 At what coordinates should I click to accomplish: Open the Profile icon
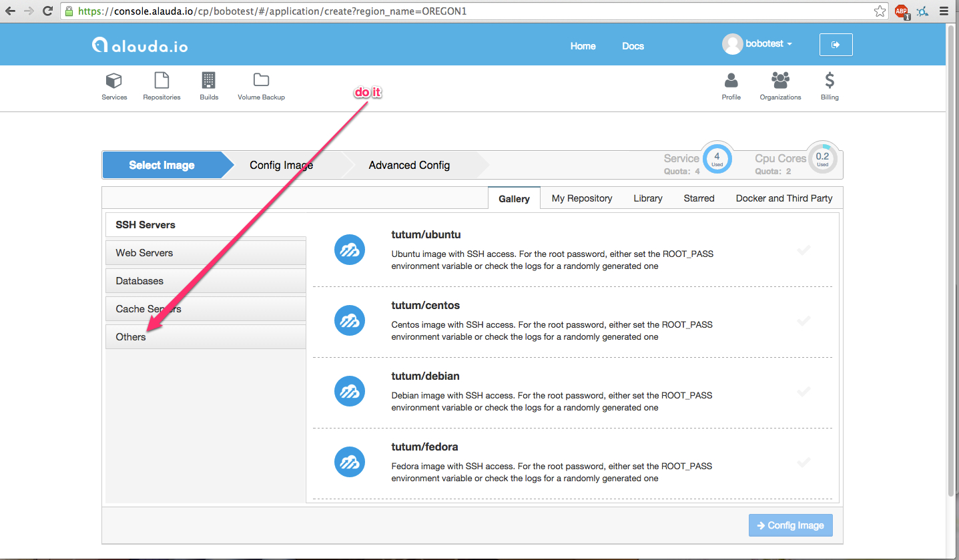(x=731, y=81)
